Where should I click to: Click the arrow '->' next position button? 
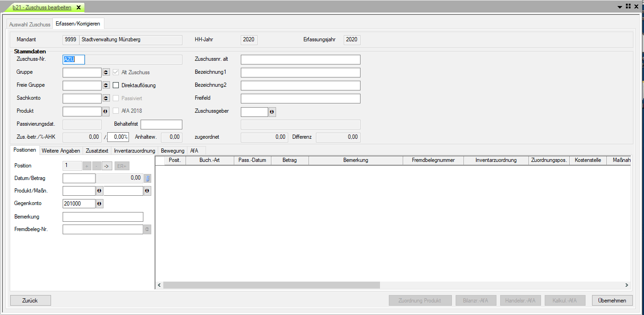tap(106, 166)
